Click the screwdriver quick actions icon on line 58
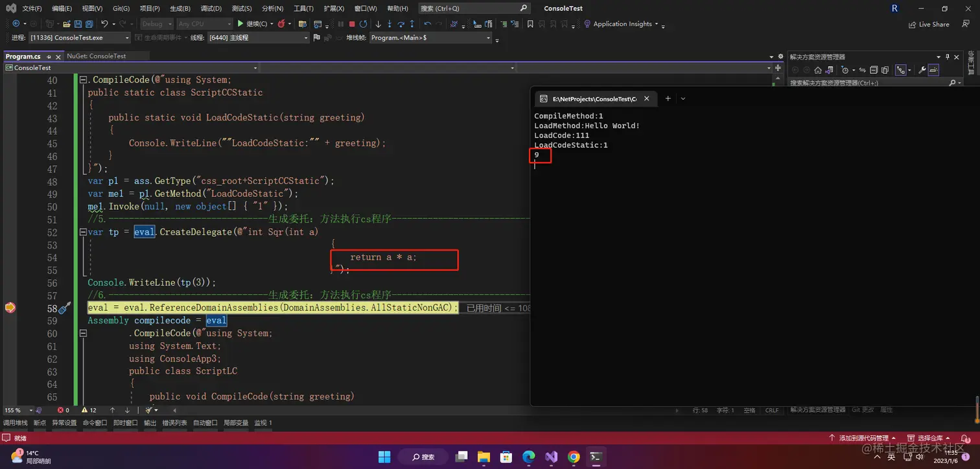Viewport: 980px width, 469px height. [x=64, y=308]
